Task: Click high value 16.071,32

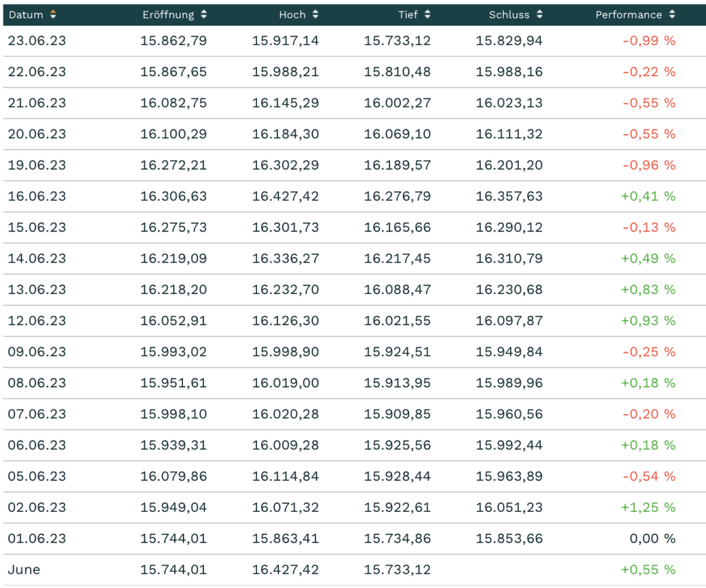Action: tap(285, 507)
